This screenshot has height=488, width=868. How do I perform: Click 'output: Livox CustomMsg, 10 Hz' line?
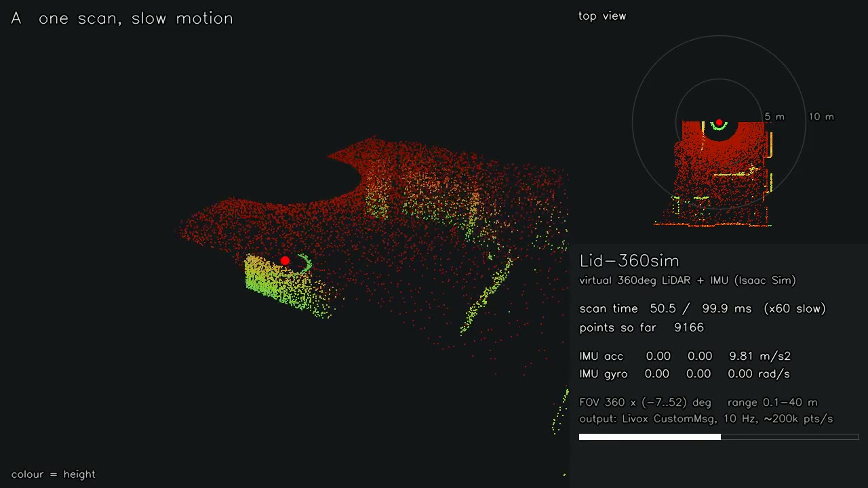click(x=706, y=419)
